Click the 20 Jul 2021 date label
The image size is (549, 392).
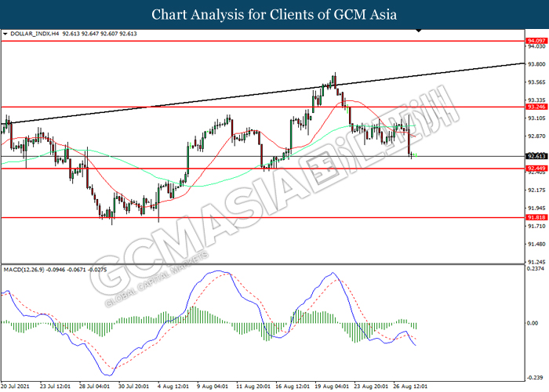(x=16, y=387)
